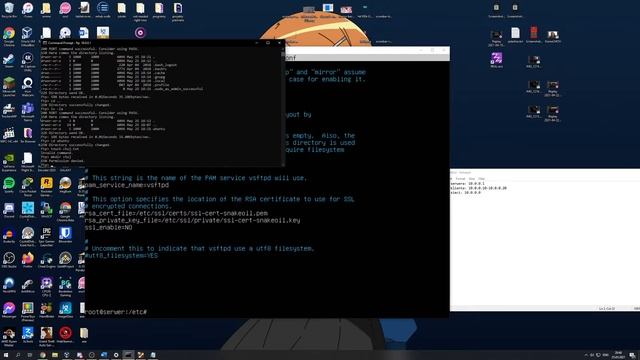Open the Cheat Engine shortcut

point(47,260)
